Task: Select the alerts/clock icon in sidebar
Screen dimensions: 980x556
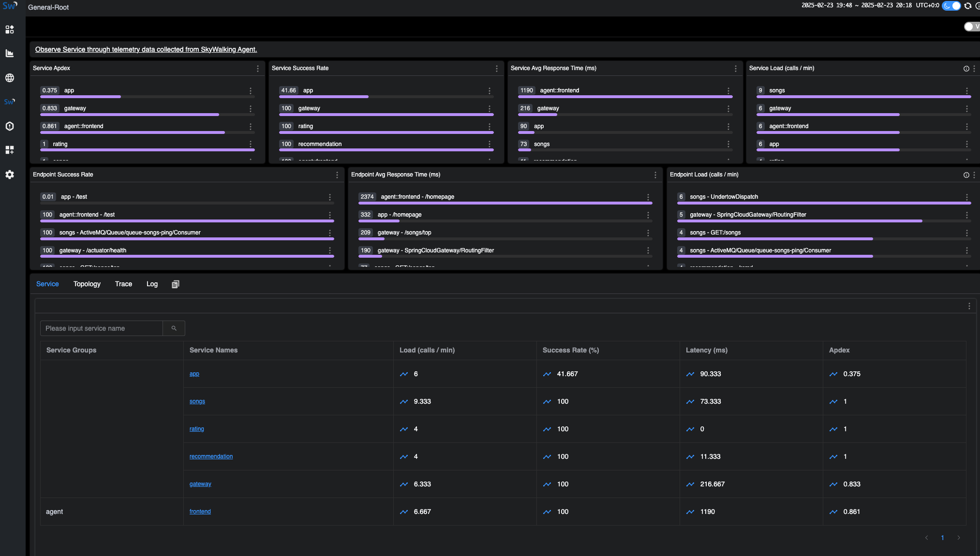Action: (x=9, y=127)
